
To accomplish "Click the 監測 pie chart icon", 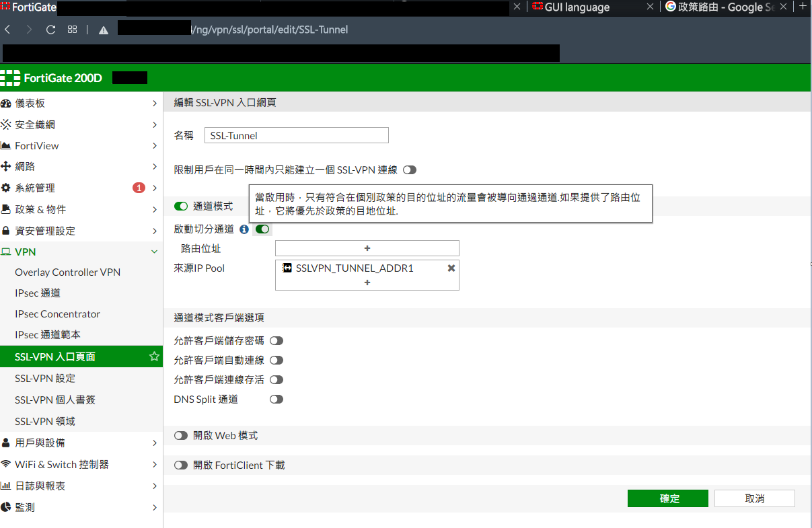I will click(x=6, y=507).
